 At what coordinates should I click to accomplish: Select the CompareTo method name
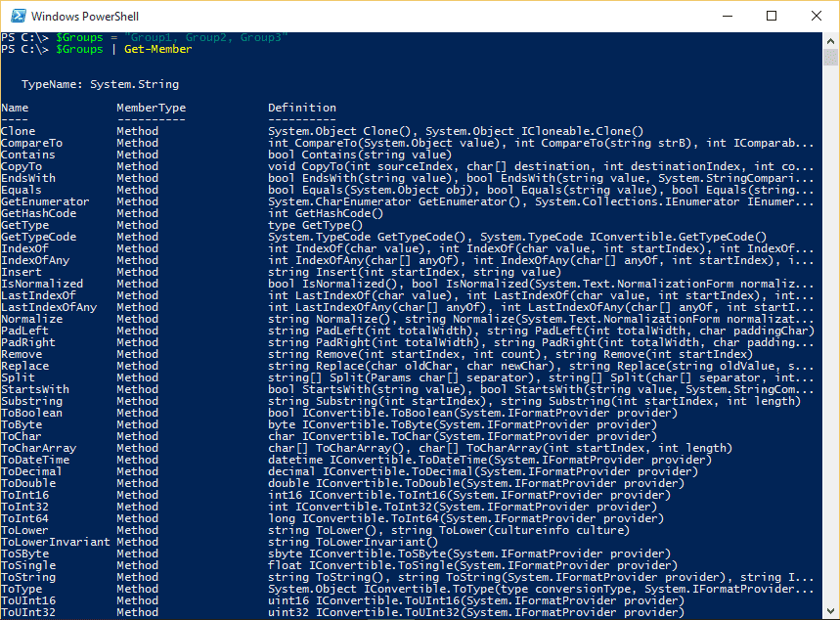[30, 142]
